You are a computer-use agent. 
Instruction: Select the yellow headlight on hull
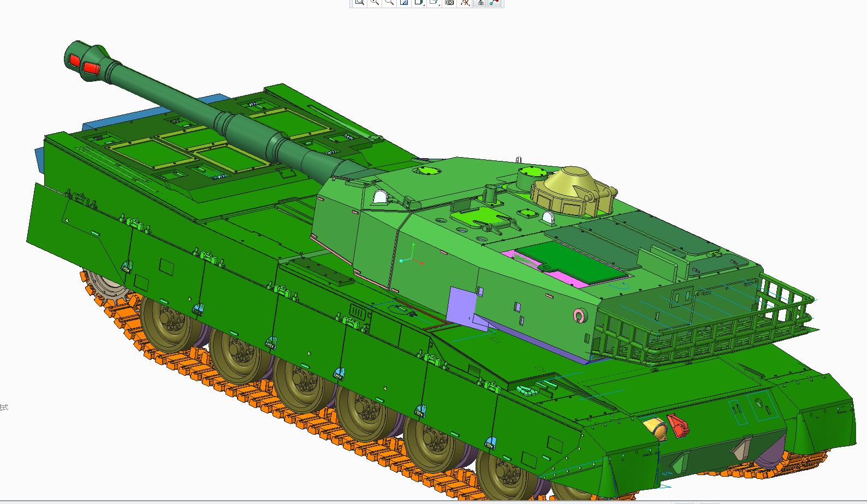pyautogui.click(x=656, y=428)
